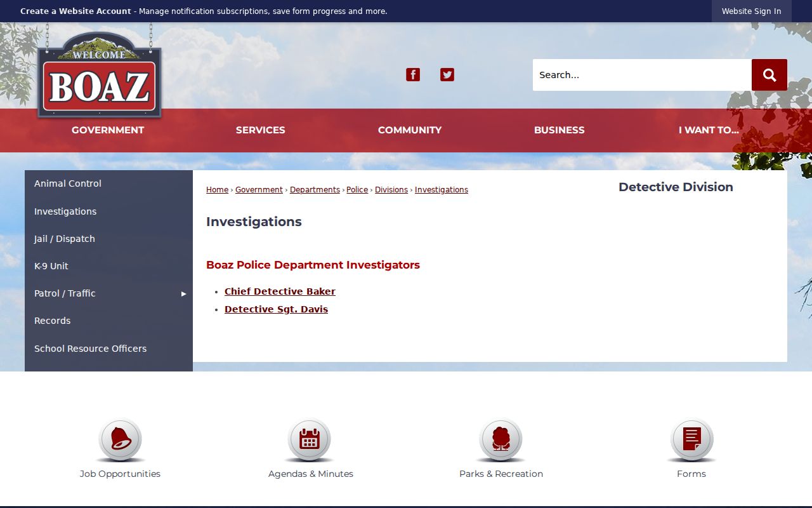812x508 pixels.
Task: Click the Job Opportunities bell icon
Action: pyautogui.click(x=120, y=439)
